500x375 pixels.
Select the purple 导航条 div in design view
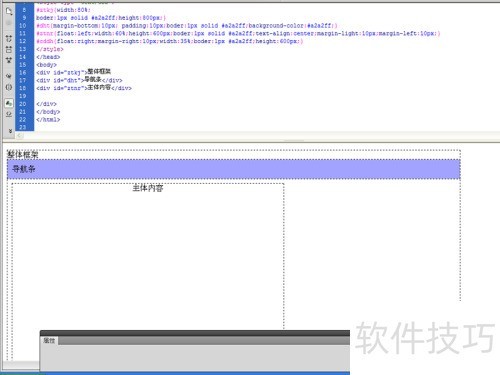[x=234, y=169]
